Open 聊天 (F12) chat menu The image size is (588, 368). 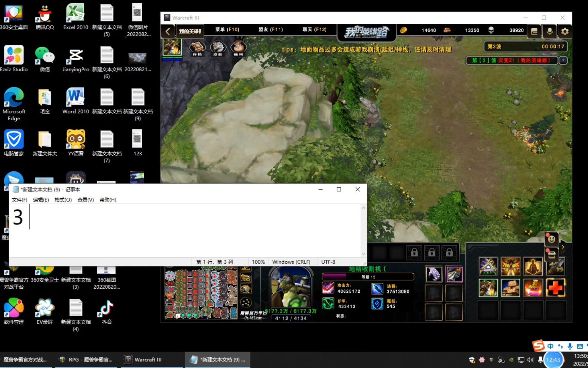(314, 30)
